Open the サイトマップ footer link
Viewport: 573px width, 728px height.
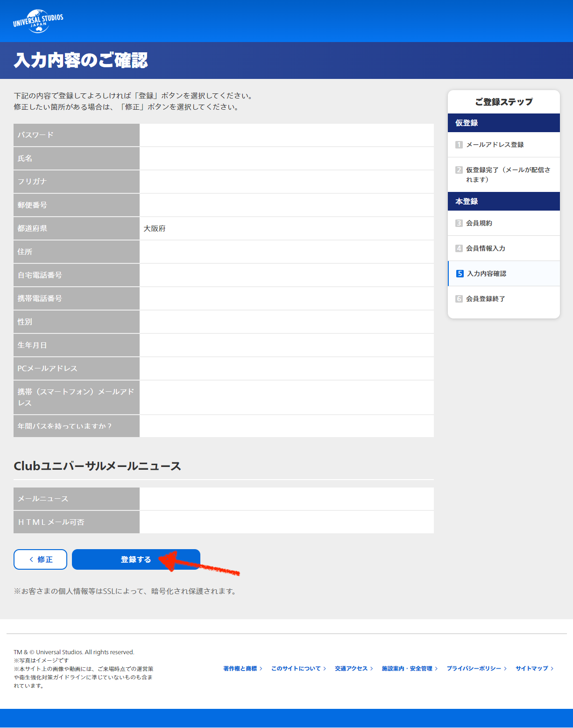point(534,669)
